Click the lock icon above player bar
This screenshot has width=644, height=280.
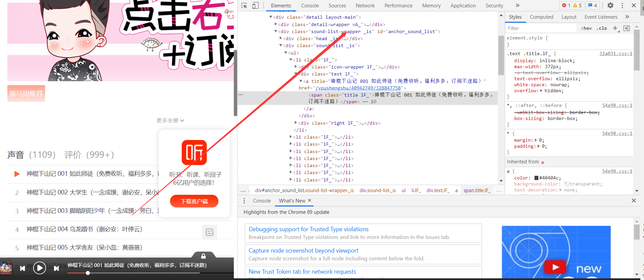pyautogui.click(x=203, y=256)
